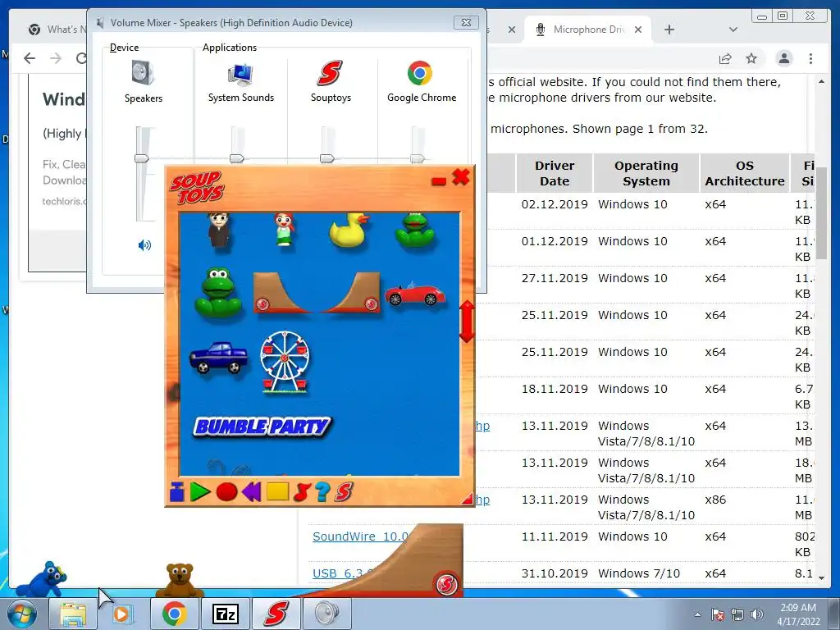Click the Souptoys icon in Volume Mixer
840x630 pixels.
click(x=330, y=73)
